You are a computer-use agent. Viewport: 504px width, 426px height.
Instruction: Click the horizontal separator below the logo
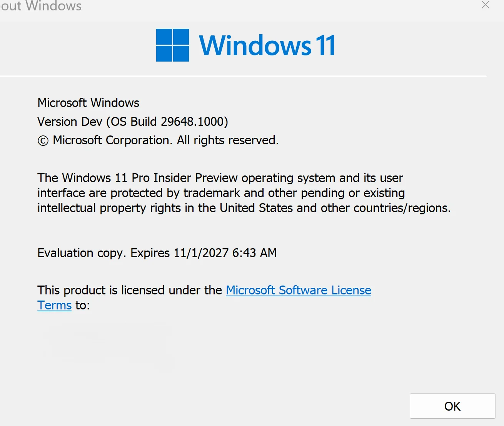[x=243, y=76]
